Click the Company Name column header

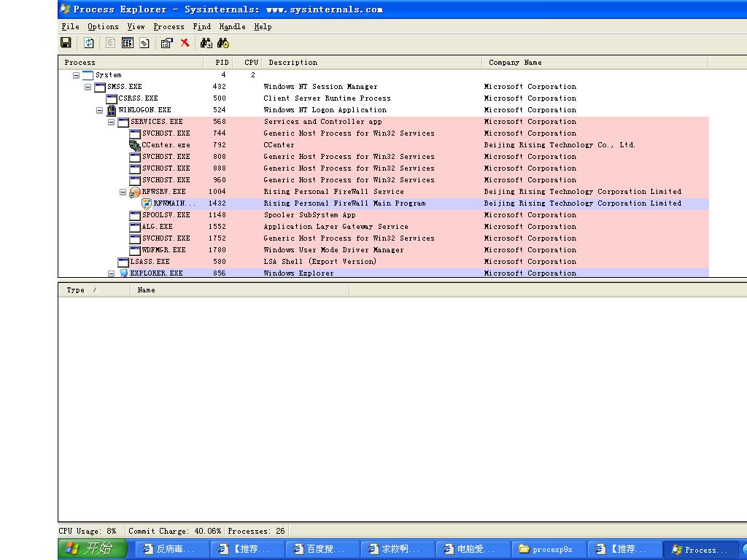tap(515, 63)
